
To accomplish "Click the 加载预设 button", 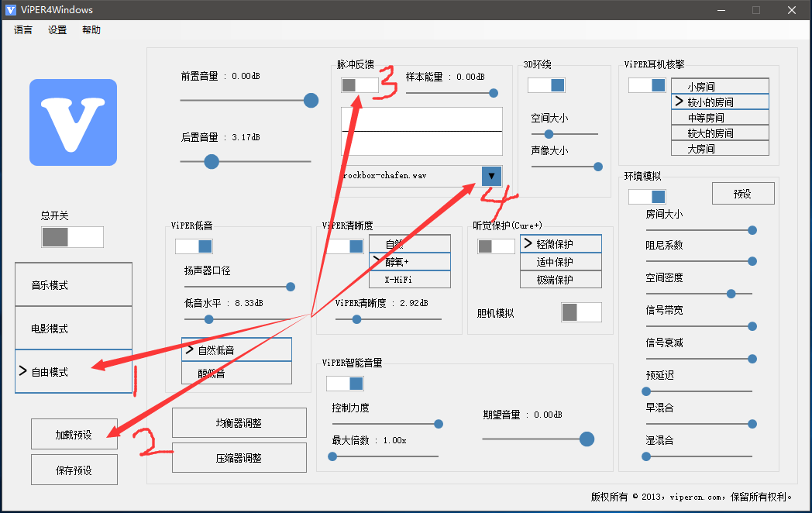I will [74, 434].
